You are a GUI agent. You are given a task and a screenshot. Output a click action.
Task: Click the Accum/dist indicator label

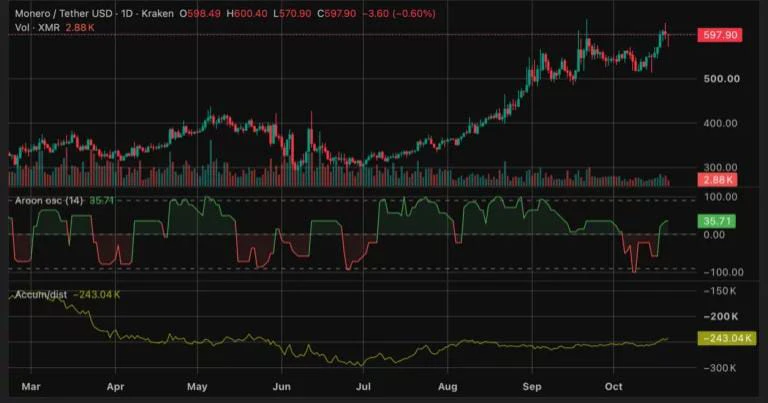pos(41,295)
